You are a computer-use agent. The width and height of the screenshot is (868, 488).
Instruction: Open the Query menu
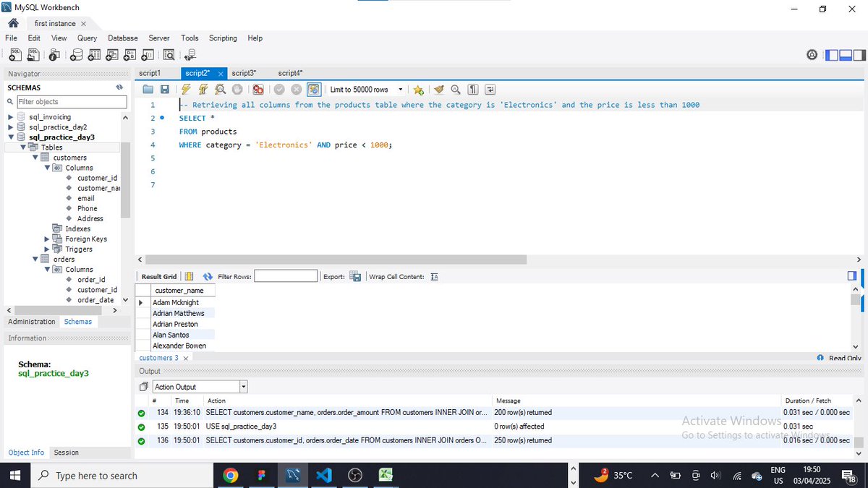click(x=87, y=38)
